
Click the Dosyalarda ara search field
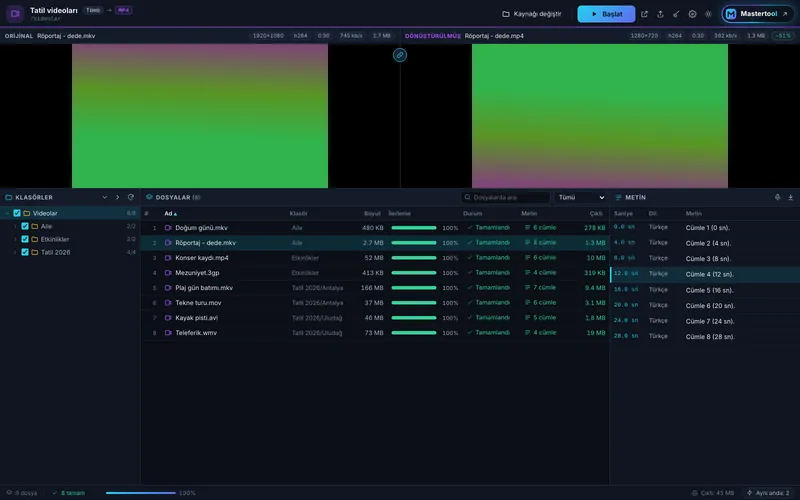pyautogui.click(x=505, y=197)
